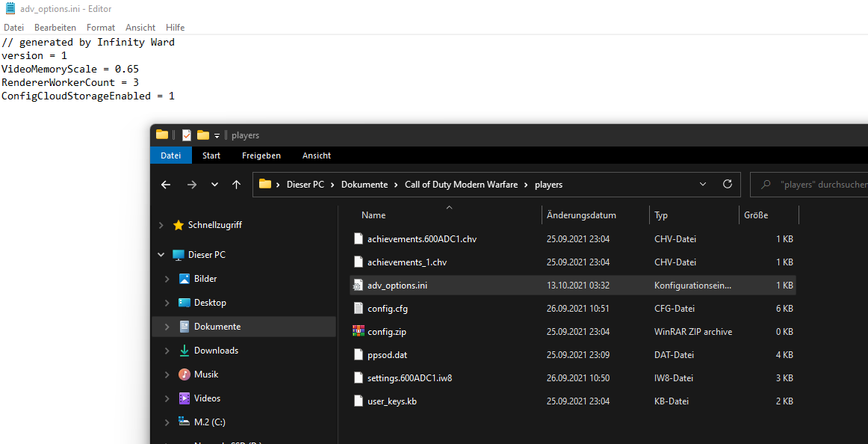Viewport: 868px width, 444px height.
Task: Open the recent locations dropdown arrow
Action: pos(214,184)
